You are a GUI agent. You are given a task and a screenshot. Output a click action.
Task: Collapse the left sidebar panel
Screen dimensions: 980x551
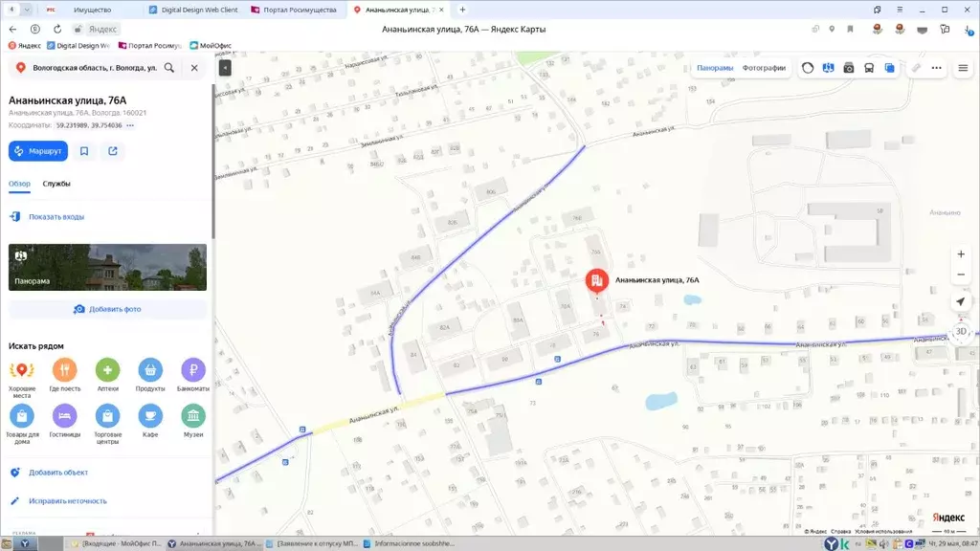225,68
